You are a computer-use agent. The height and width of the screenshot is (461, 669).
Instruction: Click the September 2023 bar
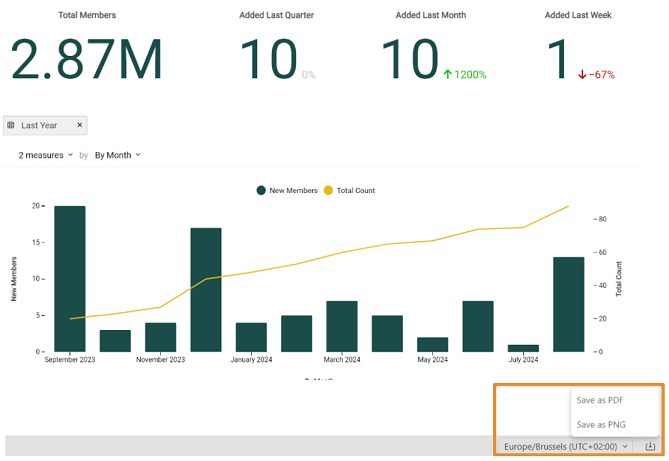point(69,278)
